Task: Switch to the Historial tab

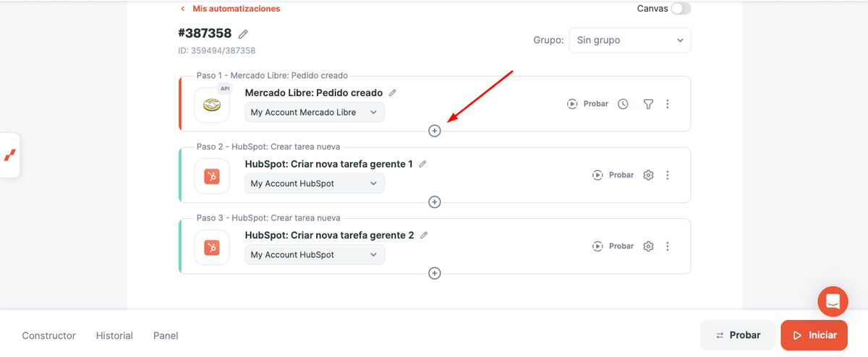Action: [x=114, y=335]
